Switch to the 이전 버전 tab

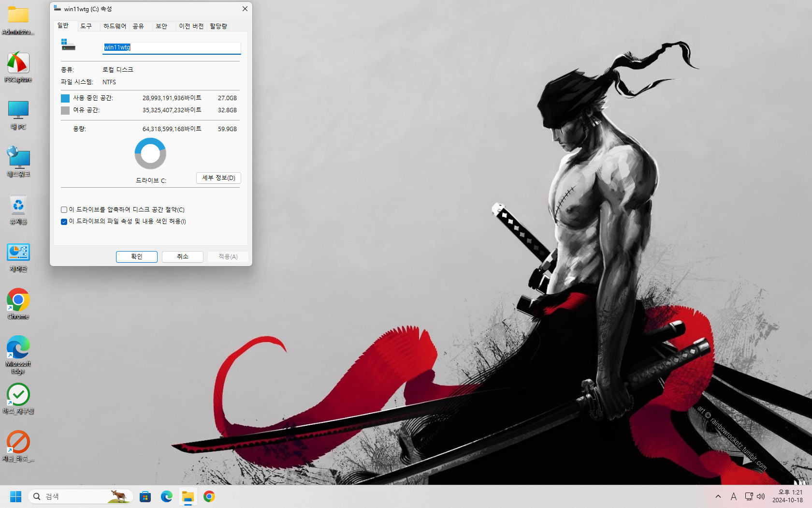191,26
